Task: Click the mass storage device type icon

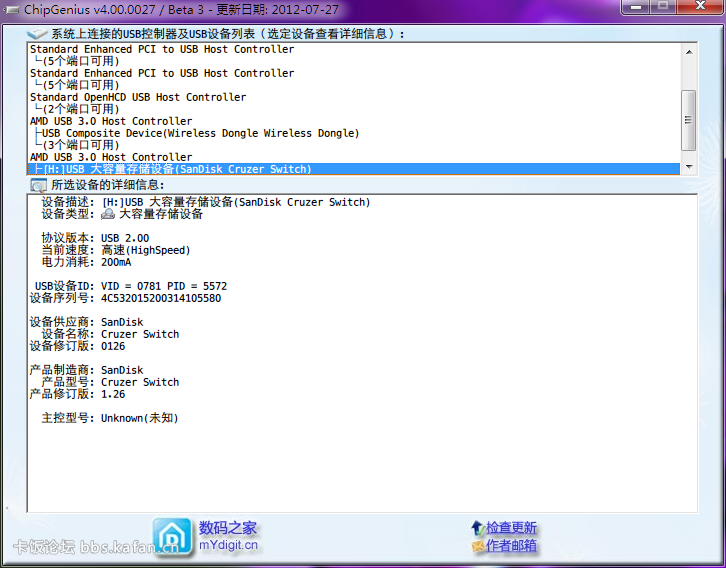Action: (x=108, y=214)
